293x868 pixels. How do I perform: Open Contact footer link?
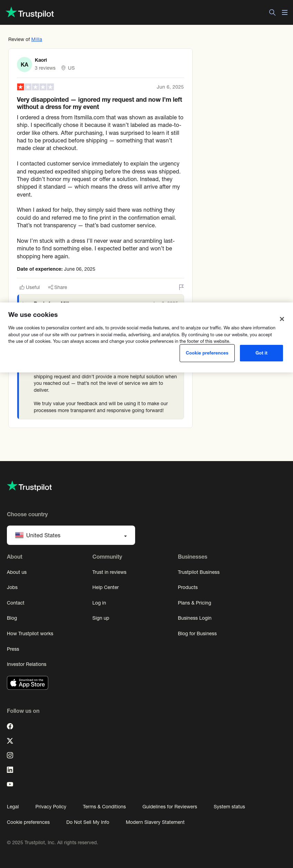16,603
